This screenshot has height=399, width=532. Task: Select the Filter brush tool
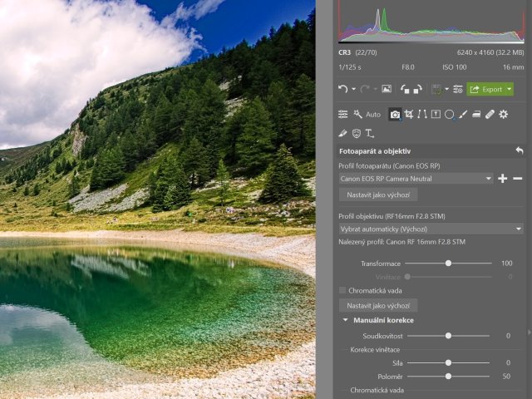463,115
